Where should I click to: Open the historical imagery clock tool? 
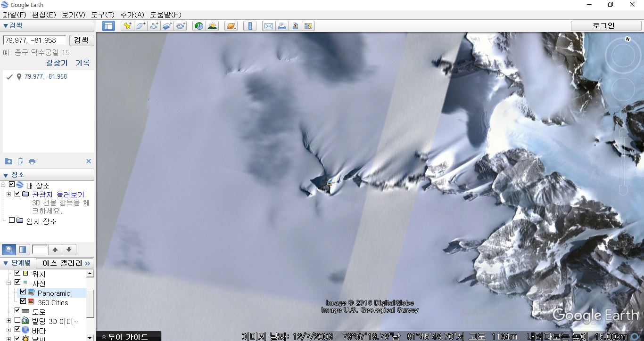[199, 26]
